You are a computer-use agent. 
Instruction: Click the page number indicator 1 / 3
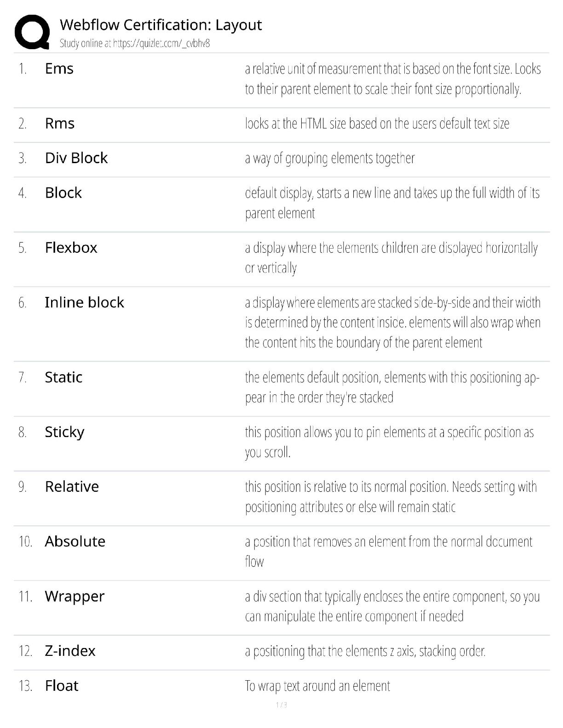[281, 705]
